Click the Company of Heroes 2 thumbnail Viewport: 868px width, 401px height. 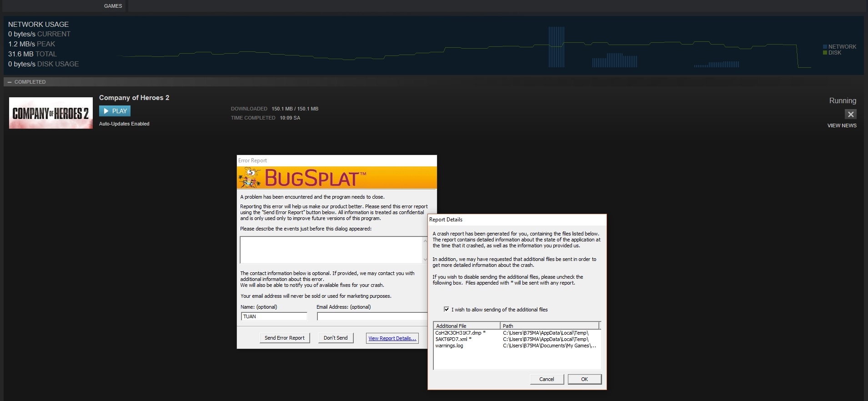tap(51, 113)
